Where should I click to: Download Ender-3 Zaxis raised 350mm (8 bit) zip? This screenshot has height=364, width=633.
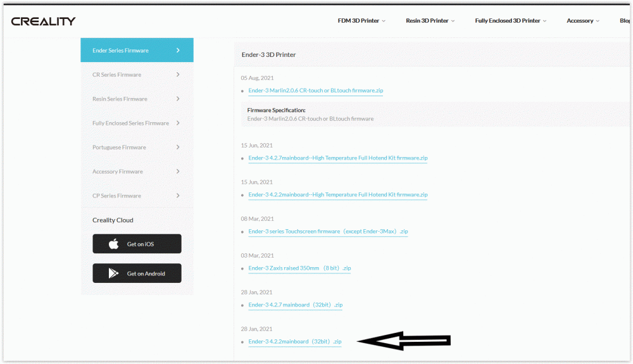(x=299, y=268)
